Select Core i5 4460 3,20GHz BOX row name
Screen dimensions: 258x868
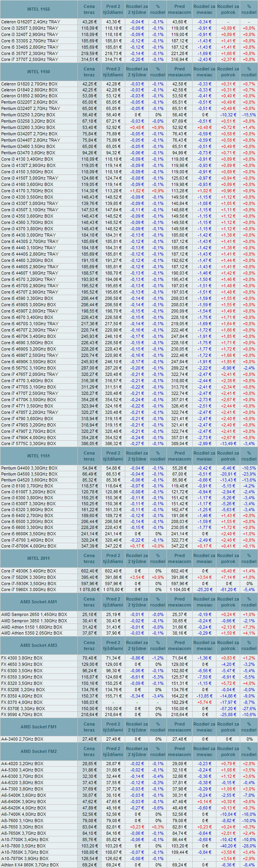tap(27, 260)
